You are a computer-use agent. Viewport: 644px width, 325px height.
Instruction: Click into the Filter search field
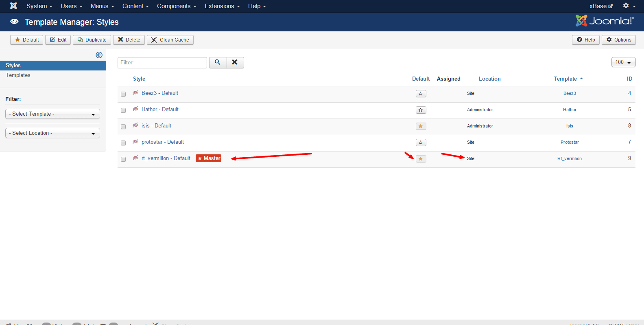(162, 62)
